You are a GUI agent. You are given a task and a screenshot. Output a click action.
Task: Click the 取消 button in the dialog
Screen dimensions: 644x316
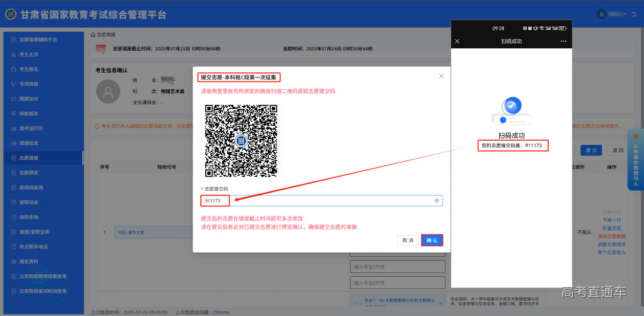click(407, 240)
